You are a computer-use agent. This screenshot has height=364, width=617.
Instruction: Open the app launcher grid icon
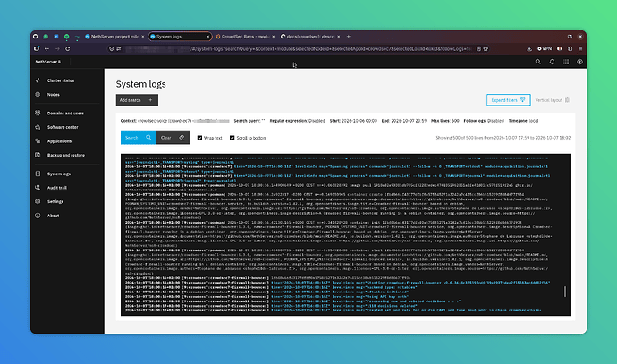click(x=566, y=62)
